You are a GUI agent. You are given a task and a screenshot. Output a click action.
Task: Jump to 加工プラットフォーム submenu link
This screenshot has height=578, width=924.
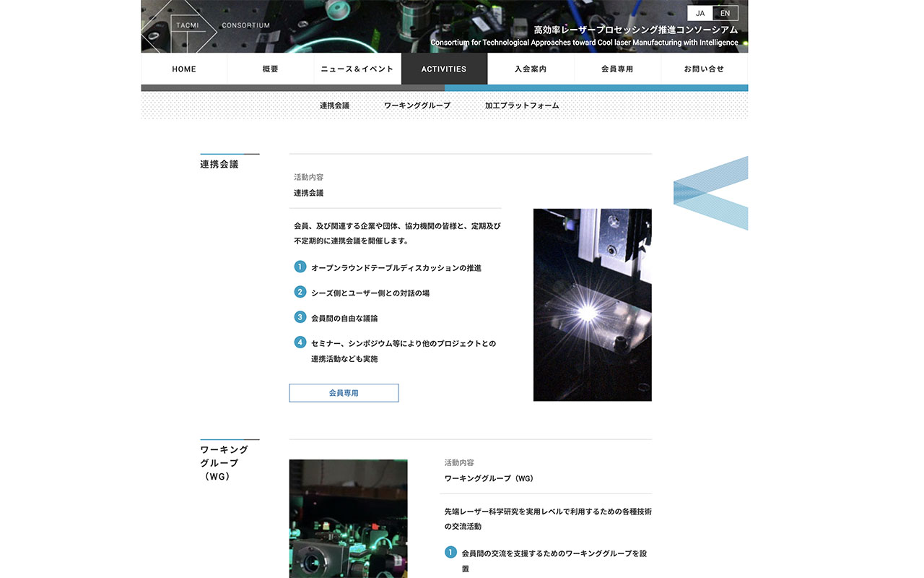(522, 105)
